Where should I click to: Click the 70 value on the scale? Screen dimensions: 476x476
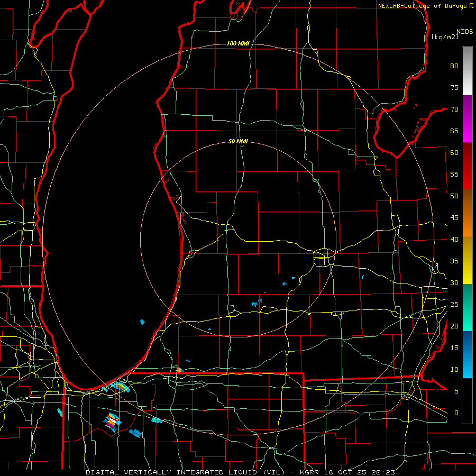tap(454, 109)
